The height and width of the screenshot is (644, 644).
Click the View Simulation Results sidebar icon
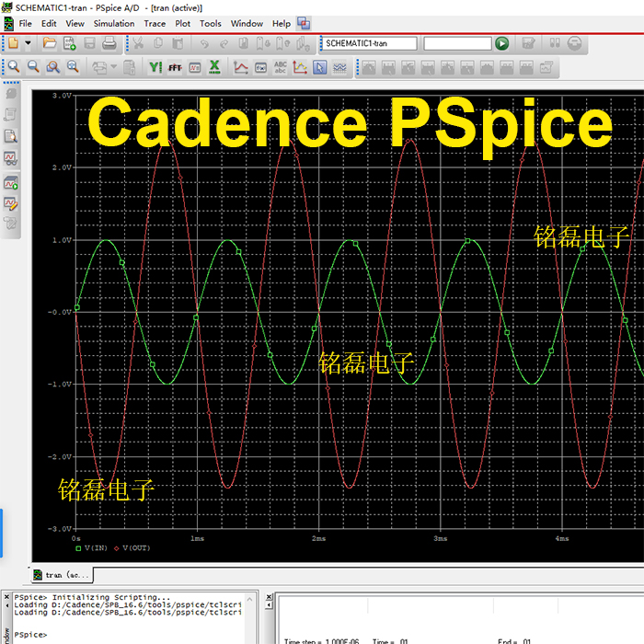[x=10, y=158]
